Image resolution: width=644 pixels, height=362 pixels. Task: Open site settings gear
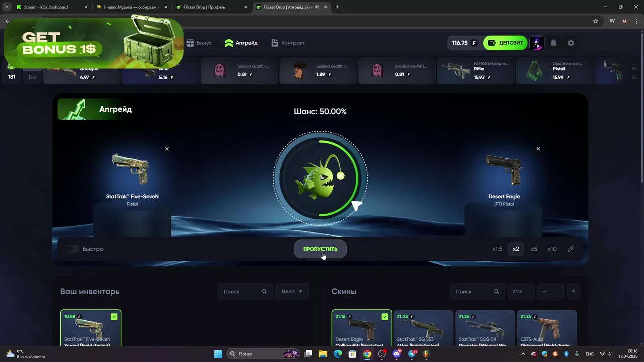click(571, 43)
